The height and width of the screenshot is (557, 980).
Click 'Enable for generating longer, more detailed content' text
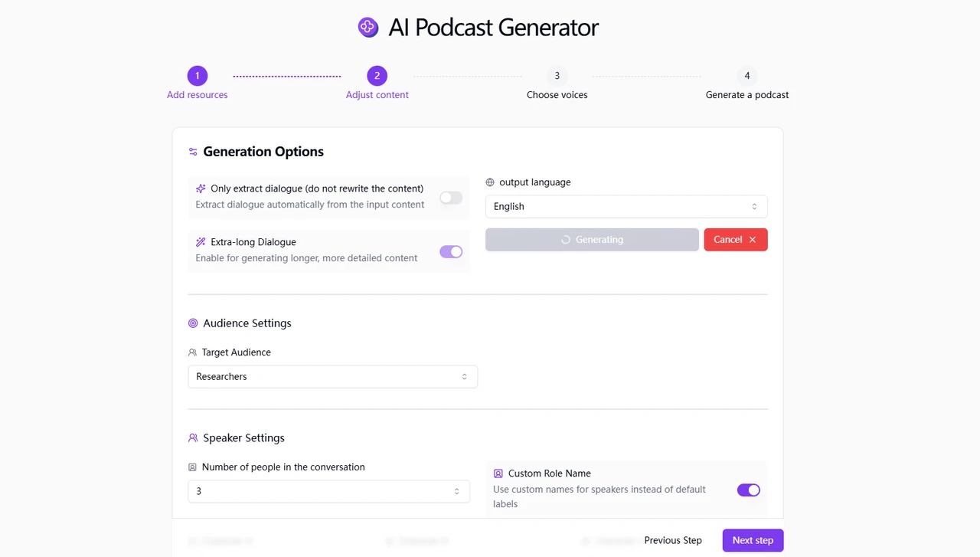click(306, 258)
